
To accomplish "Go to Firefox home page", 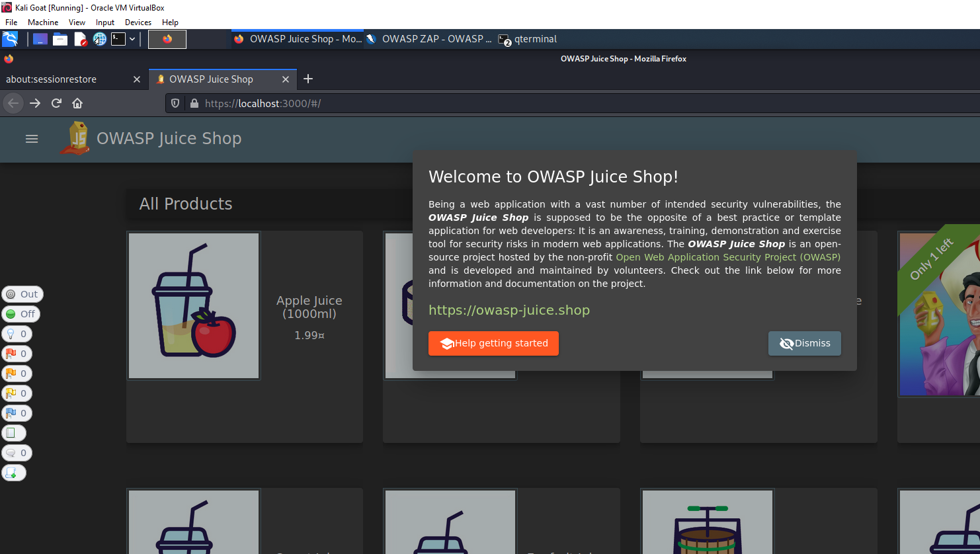I will [77, 103].
